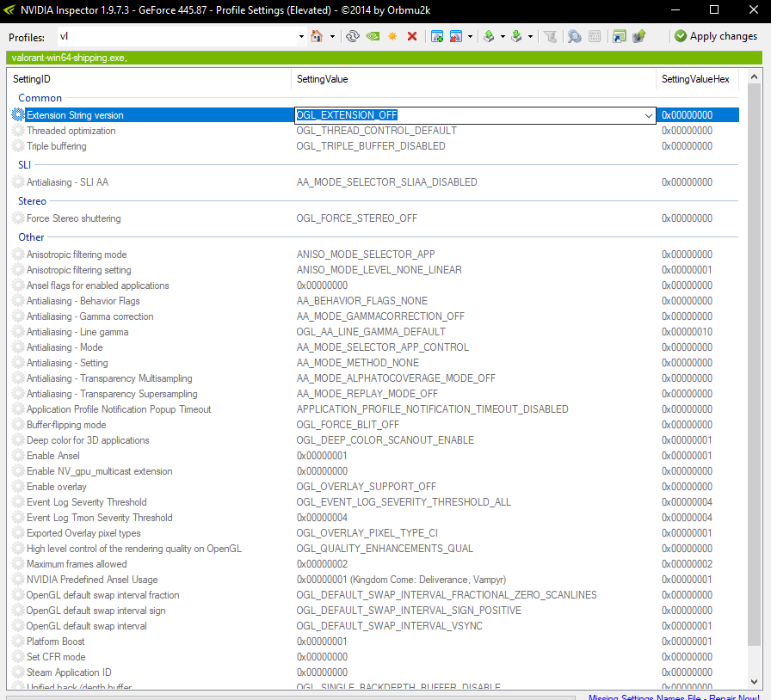Select the Set CFR mode row
The width and height of the screenshot is (771, 700).
coord(374,657)
